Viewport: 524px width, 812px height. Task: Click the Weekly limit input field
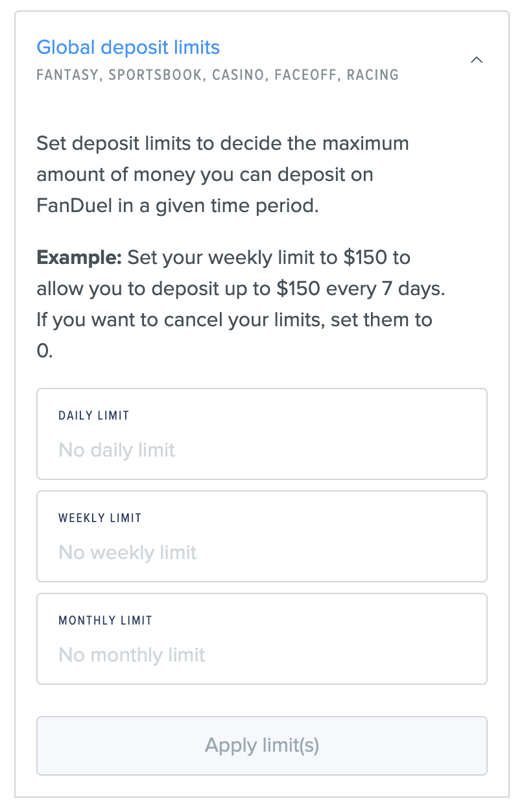point(262,552)
